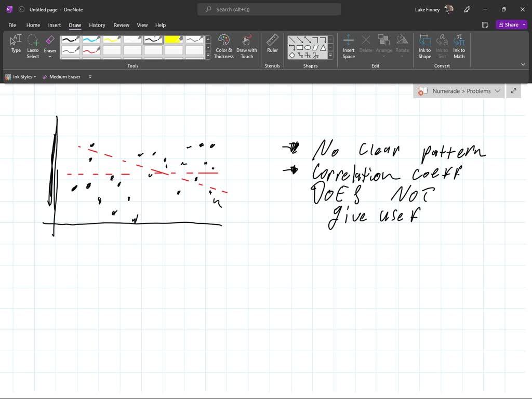Open the Review menu tab
The width and height of the screenshot is (532, 399).
[121, 25]
